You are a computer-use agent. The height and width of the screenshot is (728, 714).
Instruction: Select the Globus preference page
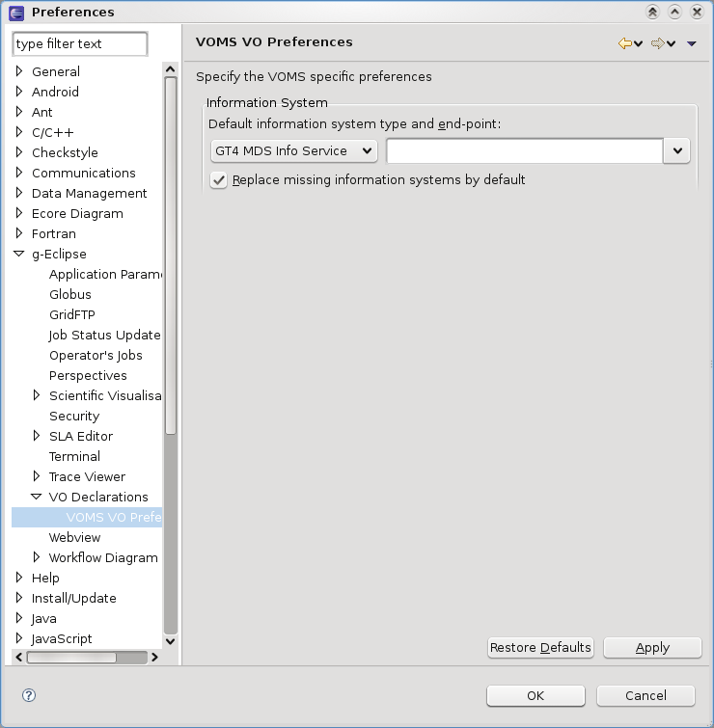[70, 294]
